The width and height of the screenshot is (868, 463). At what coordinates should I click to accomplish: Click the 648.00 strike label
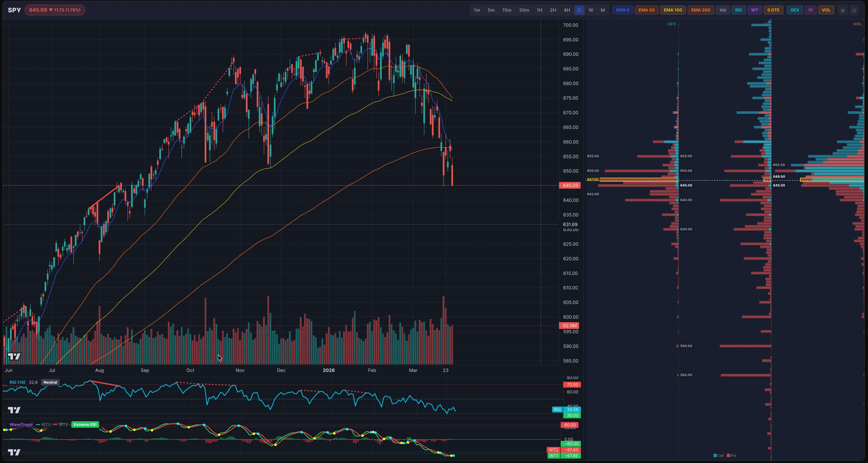tap(779, 176)
